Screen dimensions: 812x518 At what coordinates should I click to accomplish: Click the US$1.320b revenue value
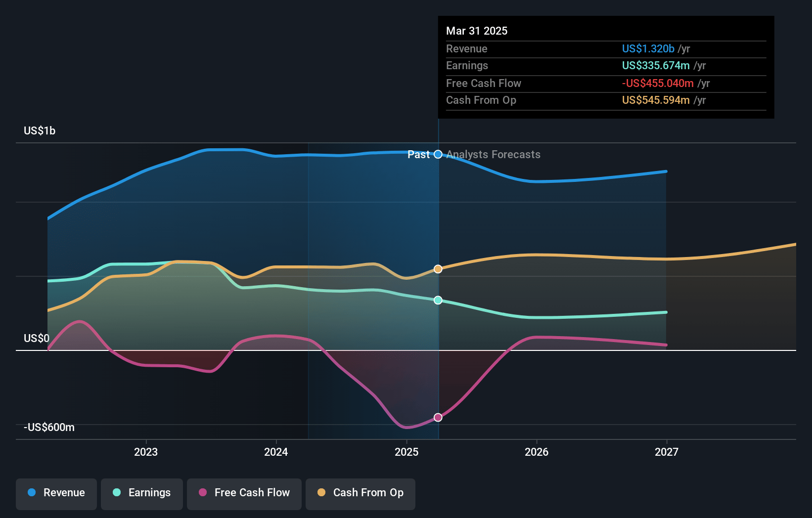click(x=648, y=48)
